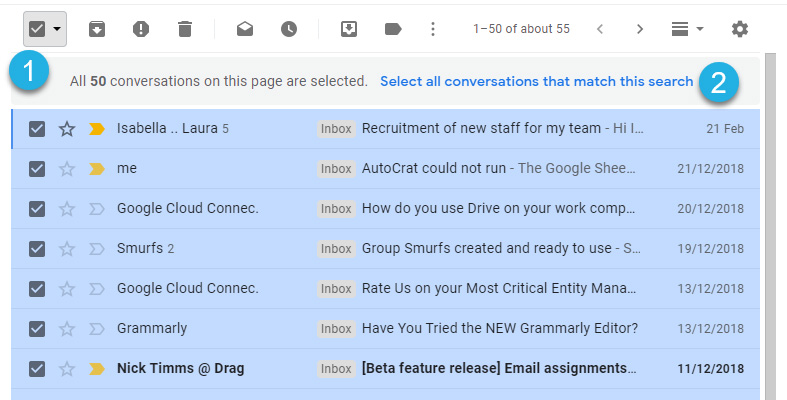The width and height of the screenshot is (787, 400).
Task: Star the Isabella .. Laura conversation
Action: coord(67,129)
